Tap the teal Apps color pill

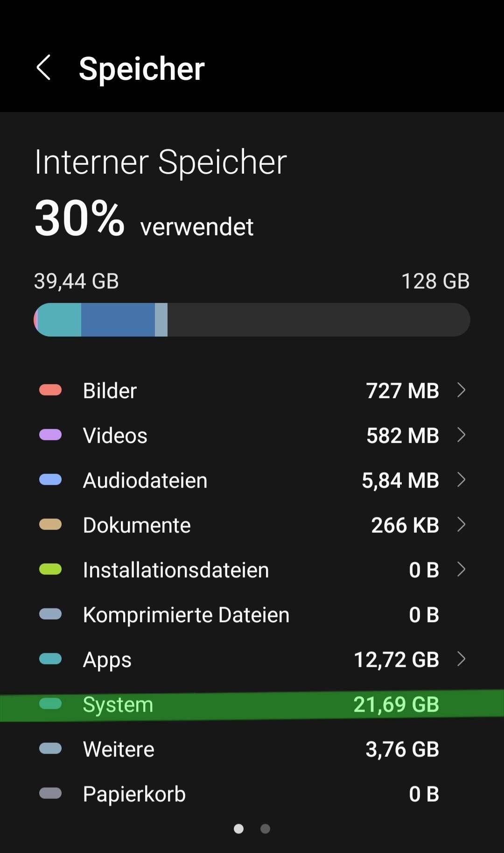pos(50,659)
